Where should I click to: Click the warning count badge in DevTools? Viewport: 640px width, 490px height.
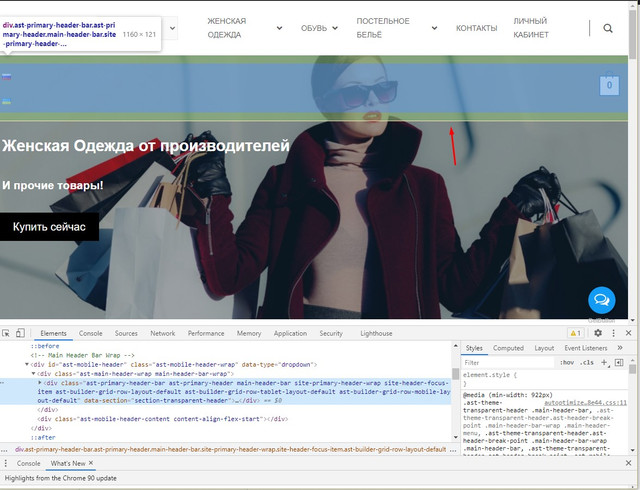coord(576,333)
